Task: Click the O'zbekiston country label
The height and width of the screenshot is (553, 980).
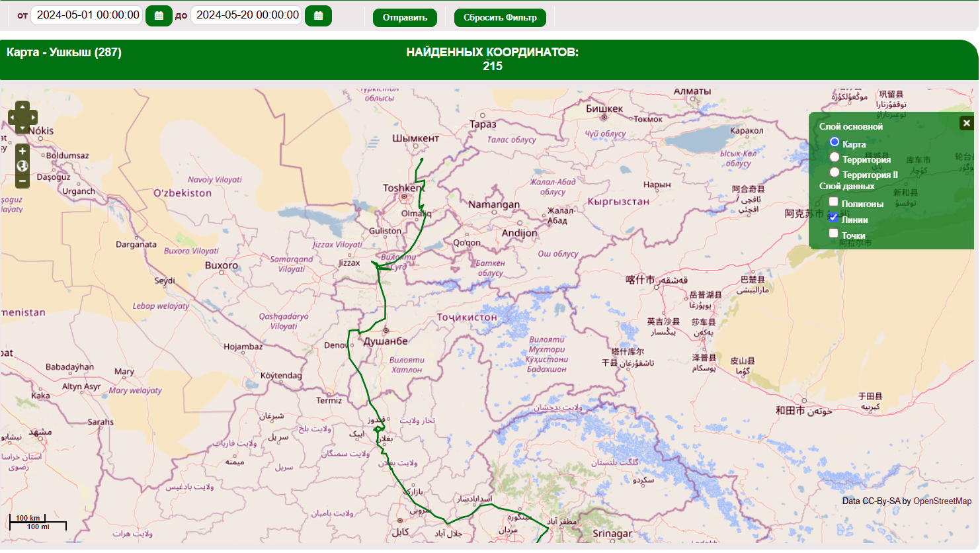Action: tap(183, 193)
